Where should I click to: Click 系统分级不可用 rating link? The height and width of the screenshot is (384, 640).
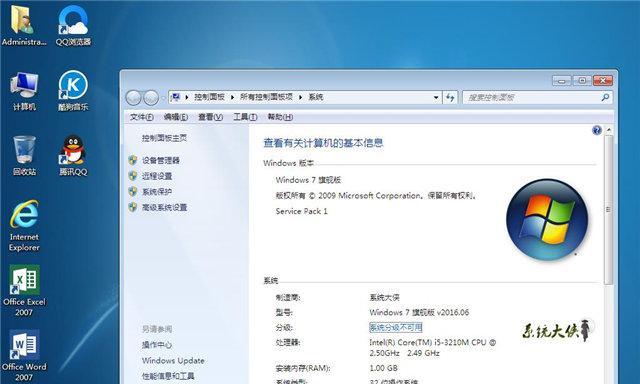point(396,327)
